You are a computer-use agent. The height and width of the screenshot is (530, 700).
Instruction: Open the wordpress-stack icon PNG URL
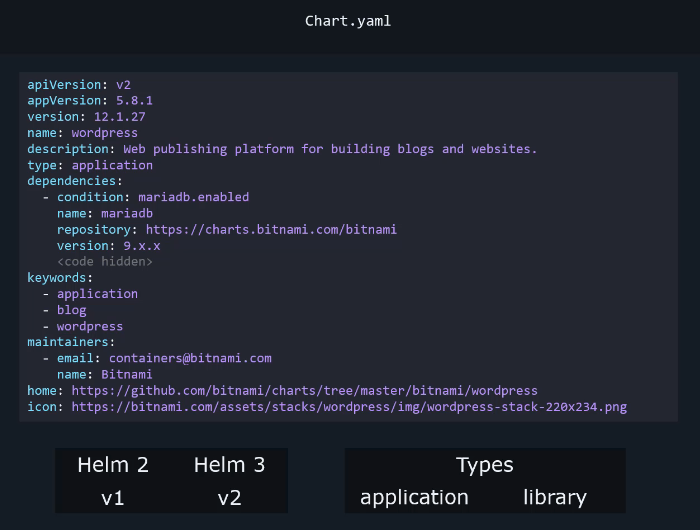(x=349, y=407)
